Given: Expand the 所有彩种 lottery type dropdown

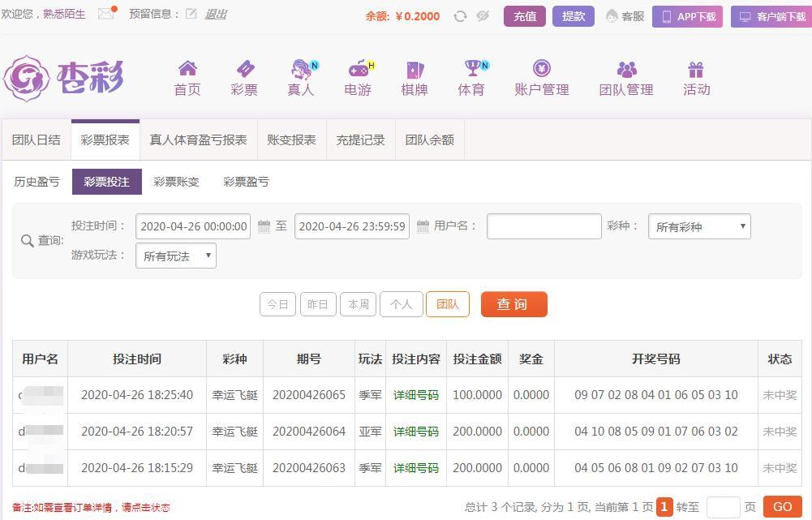Looking at the screenshot, I should [699, 227].
